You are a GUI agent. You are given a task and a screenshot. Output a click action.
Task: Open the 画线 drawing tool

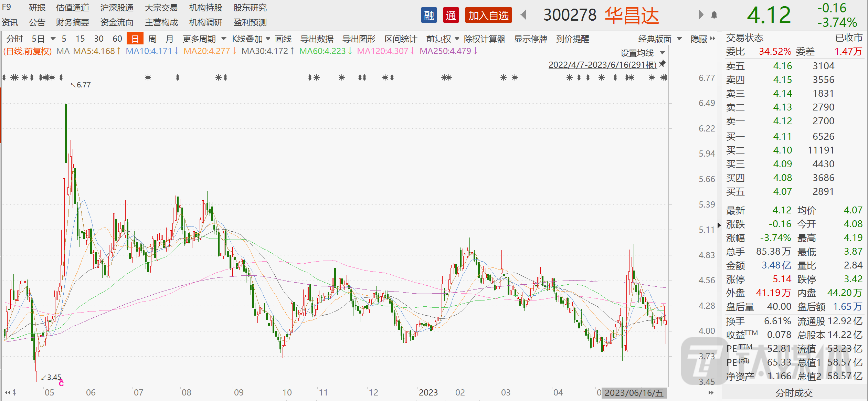coord(283,39)
